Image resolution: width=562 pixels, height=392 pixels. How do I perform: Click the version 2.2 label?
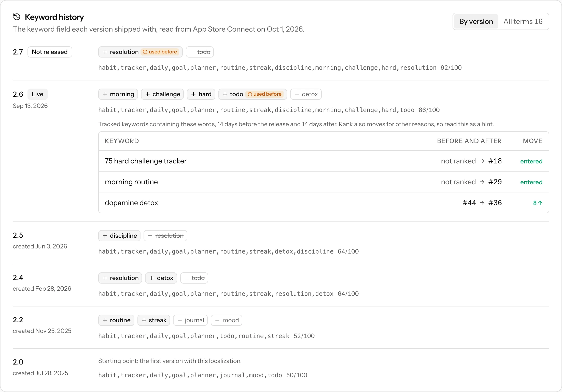tap(18, 320)
